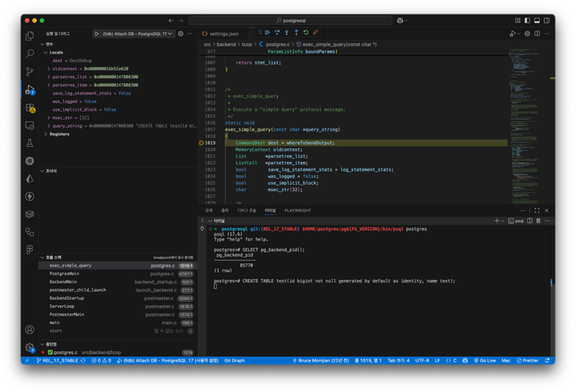Screen dimensions: 576x392
Task: Expand the oldcontext variable
Action: tap(49, 69)
